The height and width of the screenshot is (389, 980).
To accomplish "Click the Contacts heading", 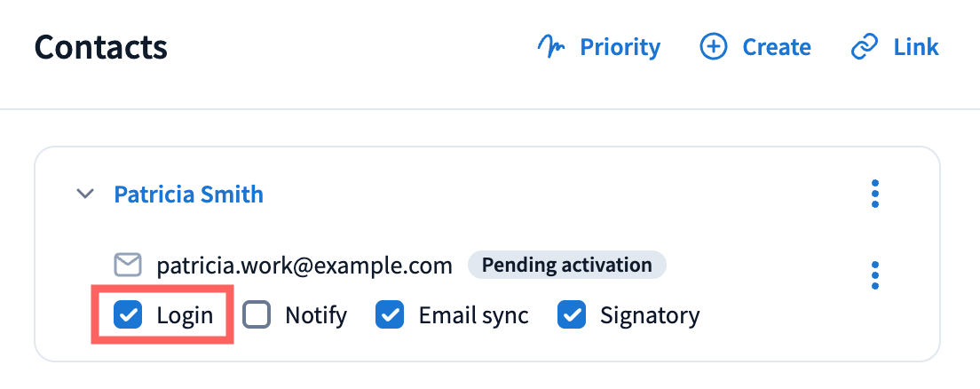I will (x=100, y=47).
